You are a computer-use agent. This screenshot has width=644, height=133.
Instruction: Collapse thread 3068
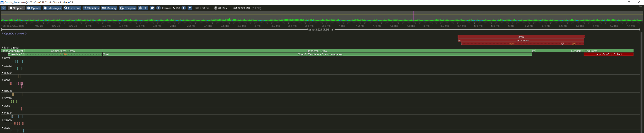tap(3, 106)
